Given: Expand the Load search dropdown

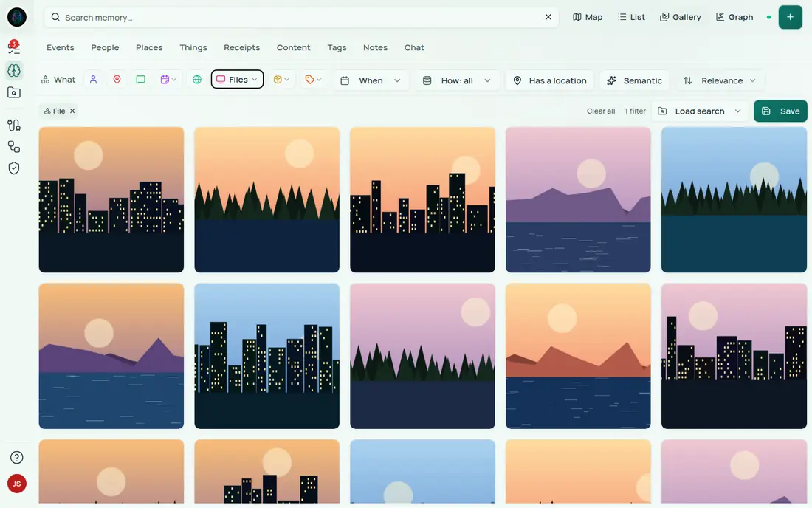Looking at the screenshot, I should click(x=700, y=111).
